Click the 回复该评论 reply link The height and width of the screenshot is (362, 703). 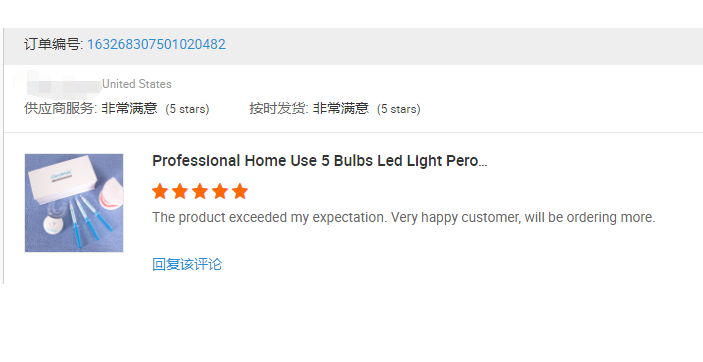click(x=187, y=264)
